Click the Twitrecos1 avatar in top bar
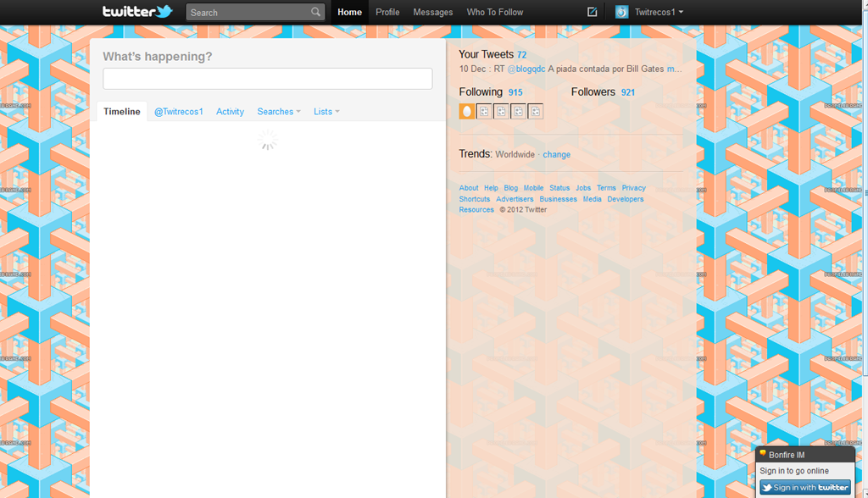The height and width of the screenshot is (498, 868). pyautogui.click(x=621, y=12)
